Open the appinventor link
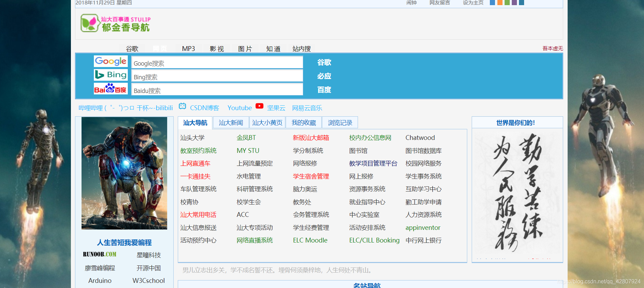This screenshot has height=288, width=644. click(423, 228)
